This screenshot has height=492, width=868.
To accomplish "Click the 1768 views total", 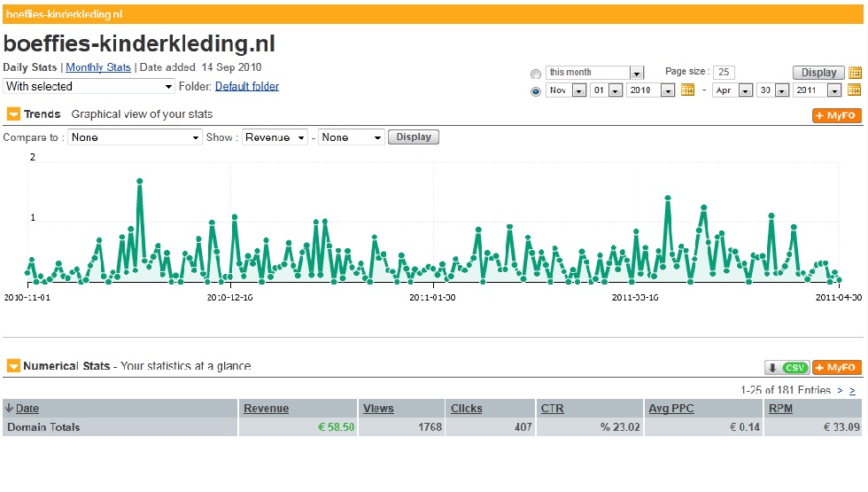I will tap(430, 427).
